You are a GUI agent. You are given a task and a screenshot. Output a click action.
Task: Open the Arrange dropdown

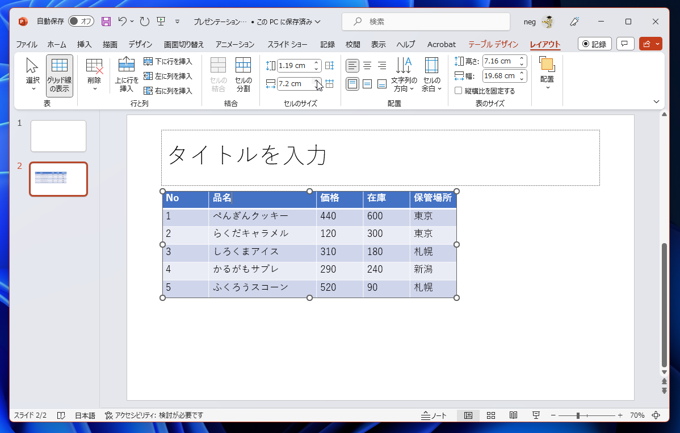pos(547,73)
